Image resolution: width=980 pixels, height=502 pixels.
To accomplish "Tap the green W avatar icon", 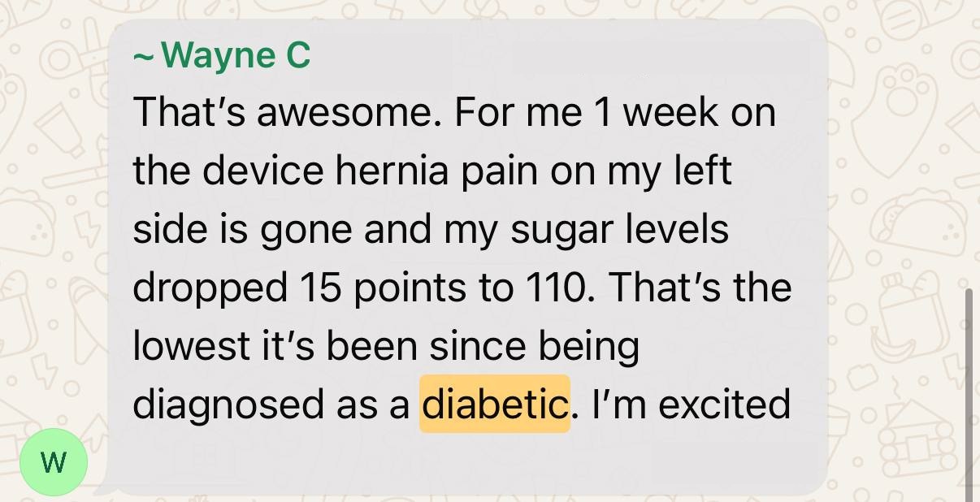I will click(x=54, y=464).
